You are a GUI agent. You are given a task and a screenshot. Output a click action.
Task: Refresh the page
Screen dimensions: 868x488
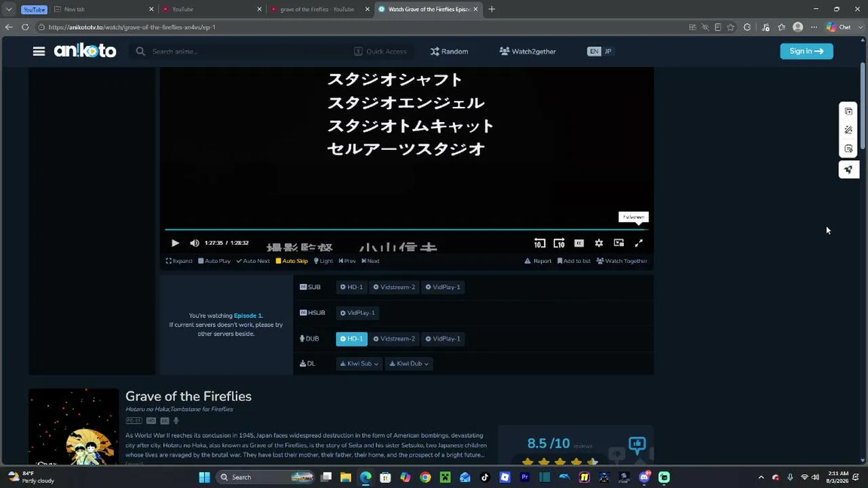pos(25,27)
